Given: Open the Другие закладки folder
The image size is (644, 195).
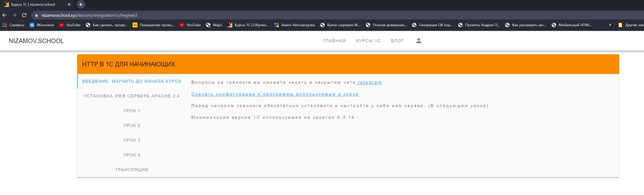Looking at the screenshot, I should click(631, 25).
